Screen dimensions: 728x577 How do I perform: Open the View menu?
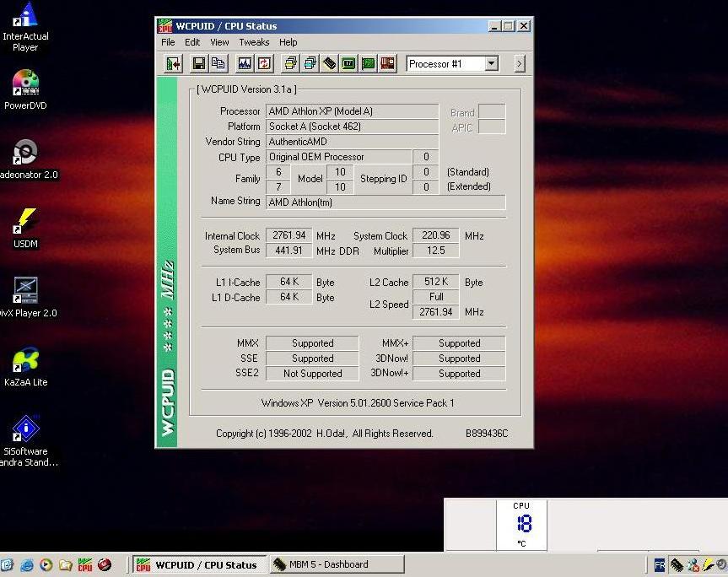[x=219, y=42]
